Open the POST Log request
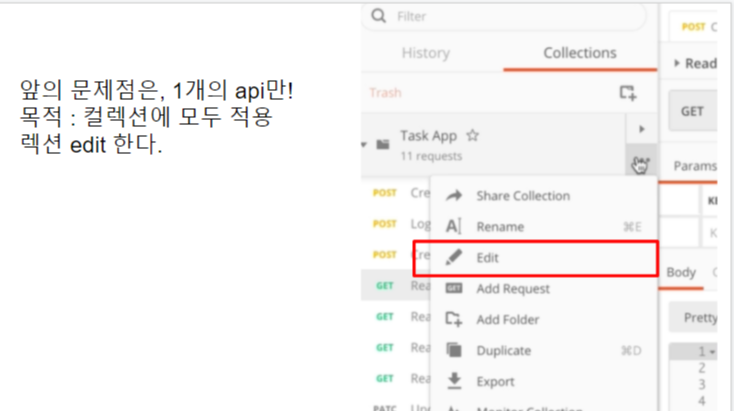The width and height of the screenshot is (734, 411). click(396, 224)
